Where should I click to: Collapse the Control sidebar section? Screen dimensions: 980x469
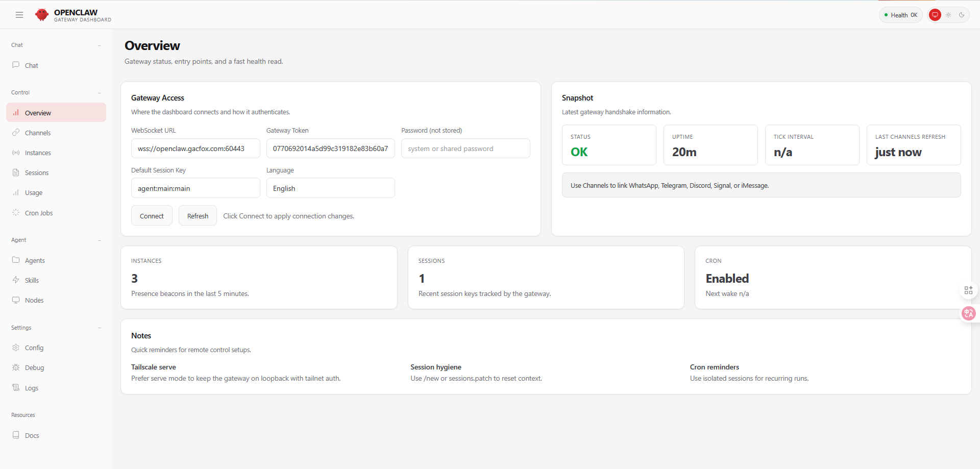pyautogui.click(x=99, y=93)
